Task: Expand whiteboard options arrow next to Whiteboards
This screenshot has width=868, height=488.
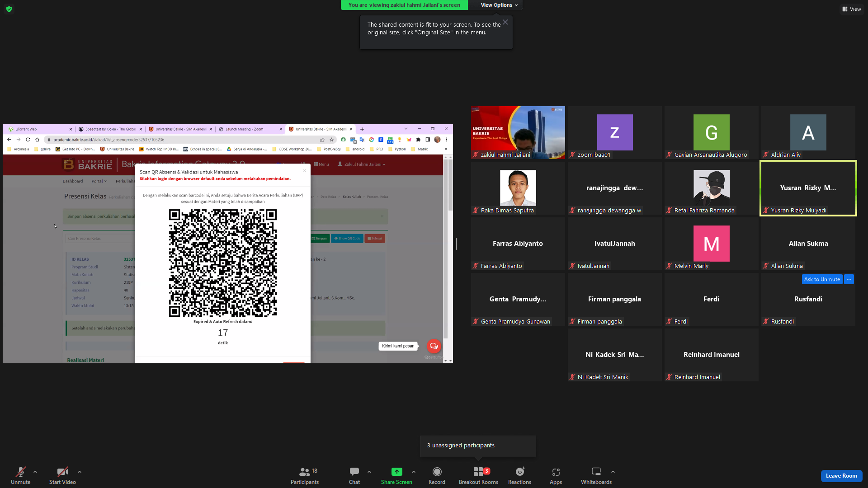Action: pos(613,472)
